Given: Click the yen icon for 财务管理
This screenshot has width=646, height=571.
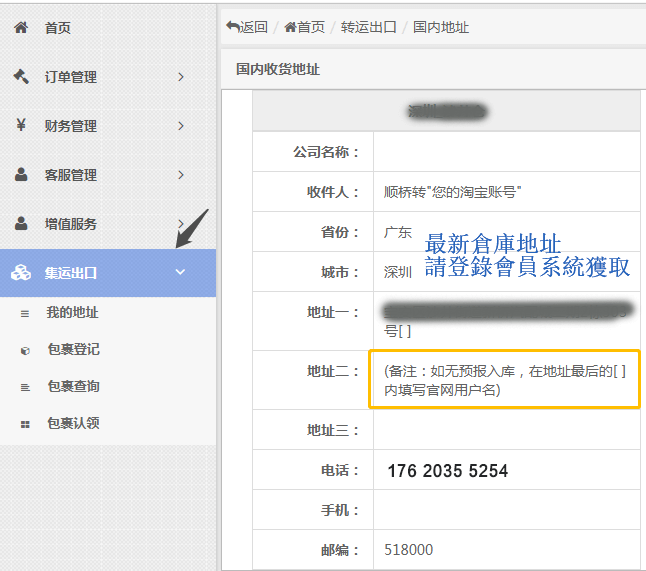Looking at the screenshot, I should click(21, 125).
